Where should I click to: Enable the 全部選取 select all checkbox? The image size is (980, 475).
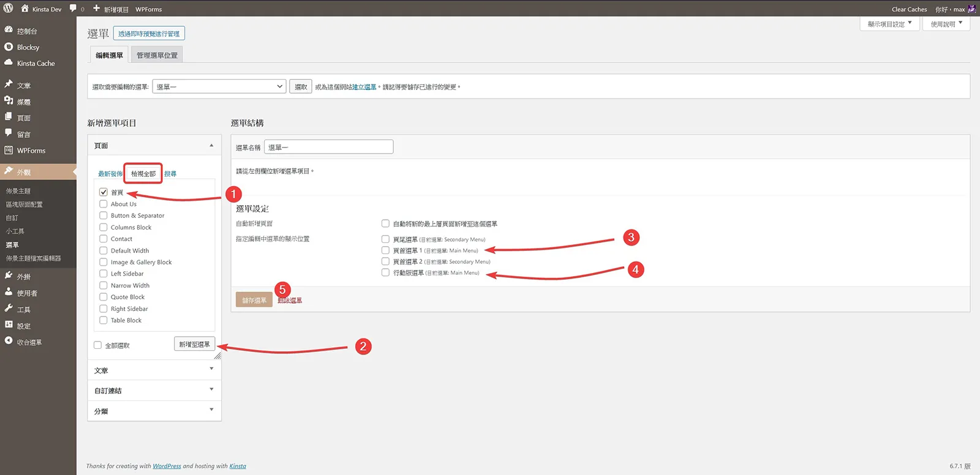point(97,345)
